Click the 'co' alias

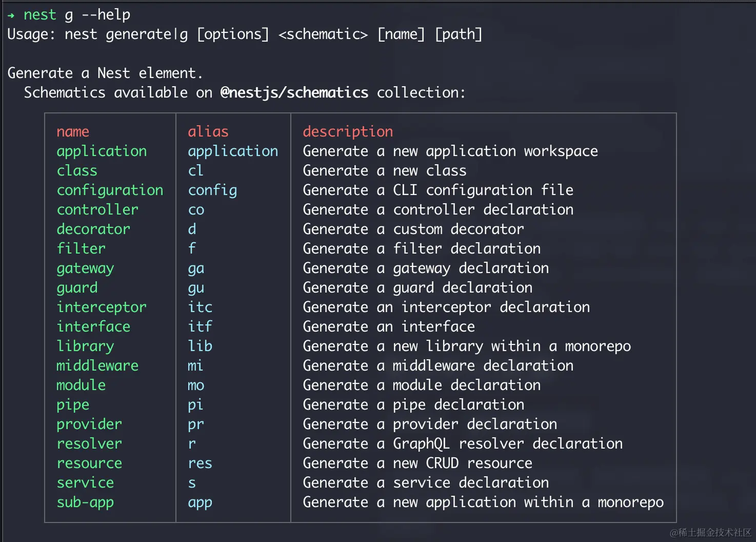click(x=196, y=210)
